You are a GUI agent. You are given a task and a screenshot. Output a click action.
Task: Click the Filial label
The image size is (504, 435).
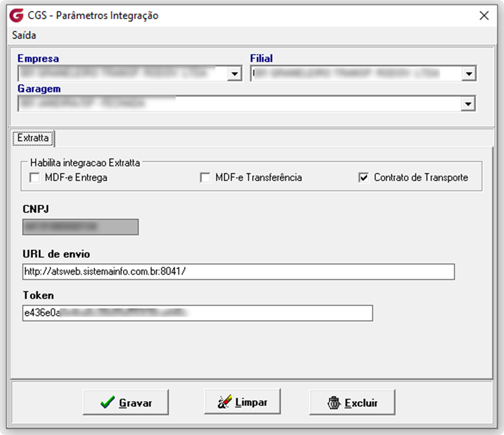(x=261, y=58)
